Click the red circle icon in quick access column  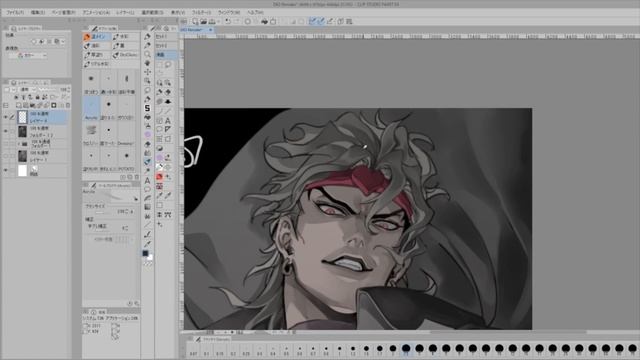(x=159, y=177)
